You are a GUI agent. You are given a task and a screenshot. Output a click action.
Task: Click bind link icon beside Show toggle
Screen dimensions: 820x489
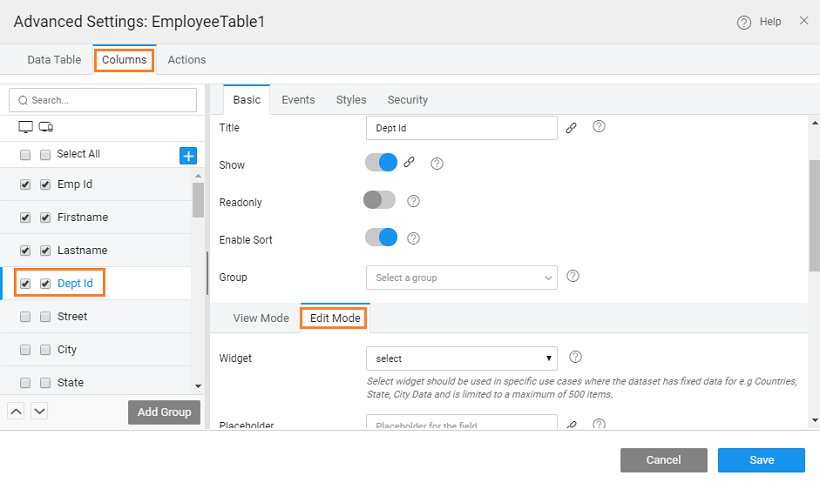(x=409, y=163)
